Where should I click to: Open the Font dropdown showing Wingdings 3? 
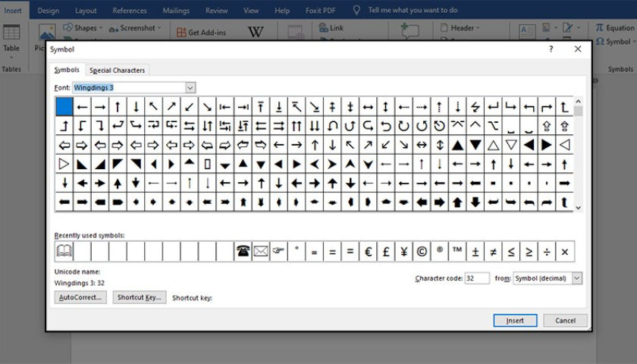tap(190, 88)
